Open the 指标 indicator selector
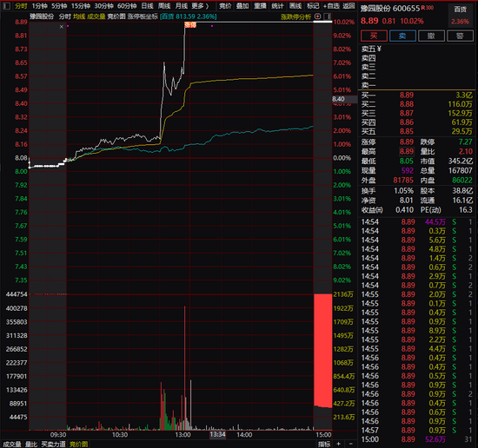This screenshot has width=478, height=448. tap(324, 444)
